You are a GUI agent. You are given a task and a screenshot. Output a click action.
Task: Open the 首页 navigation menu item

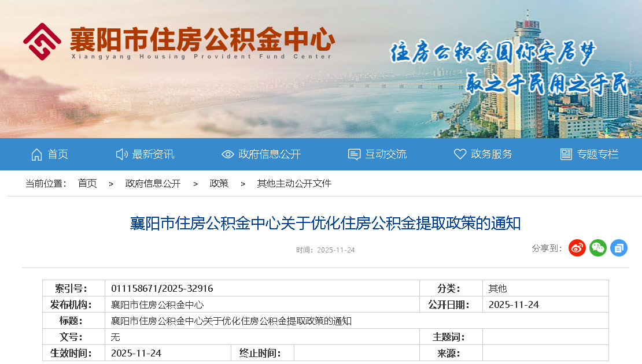tap(58, 154)
